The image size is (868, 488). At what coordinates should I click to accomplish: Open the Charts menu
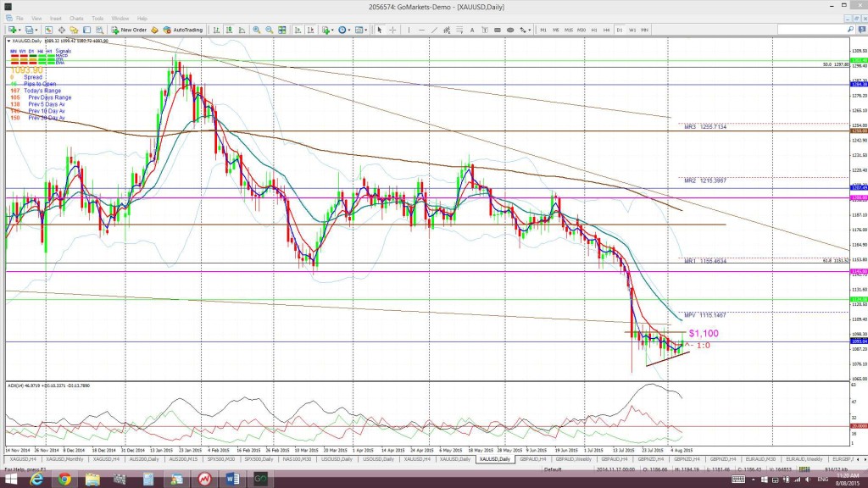[x=76, y=19]
